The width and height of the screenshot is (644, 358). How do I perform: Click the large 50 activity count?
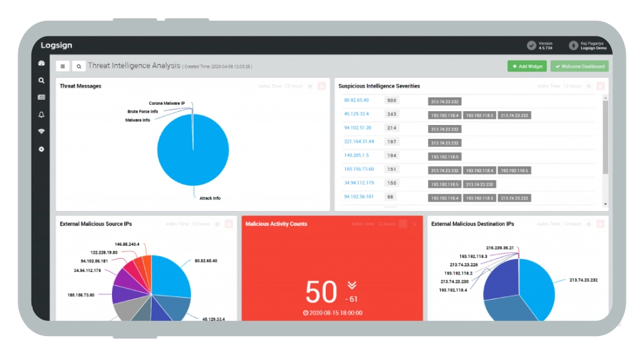pyautogui.click(x=321, y=292)
